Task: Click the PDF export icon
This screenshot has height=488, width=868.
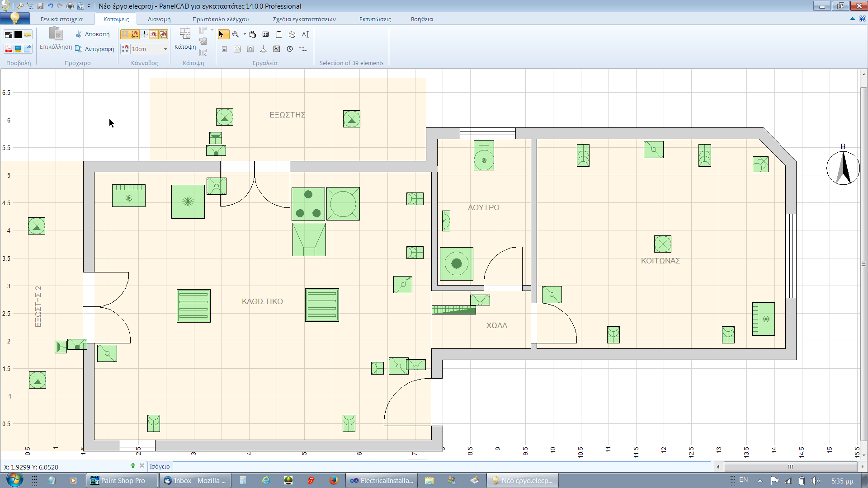Action: (8, 49)
